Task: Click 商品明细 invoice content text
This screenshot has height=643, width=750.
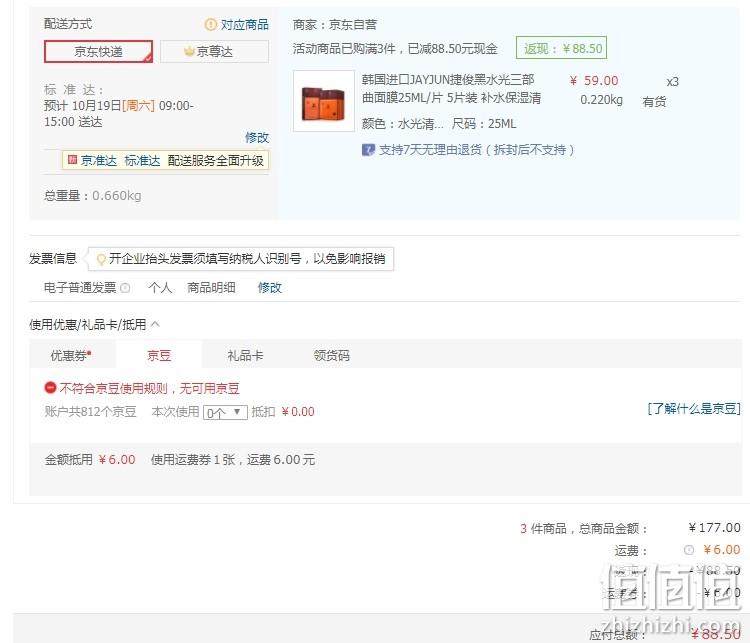Action: (211, 288)
